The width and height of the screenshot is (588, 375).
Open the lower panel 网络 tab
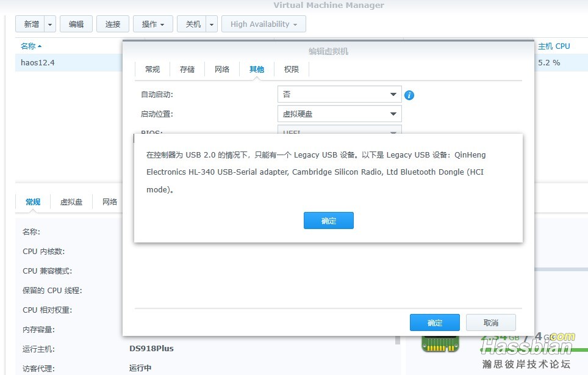110,202
